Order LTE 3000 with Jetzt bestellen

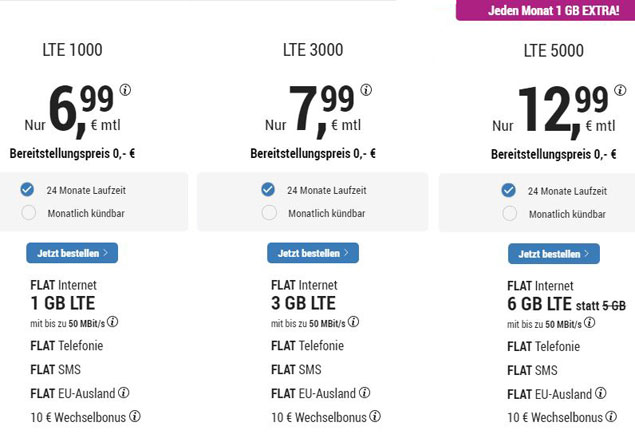click(x=312, y=253)
